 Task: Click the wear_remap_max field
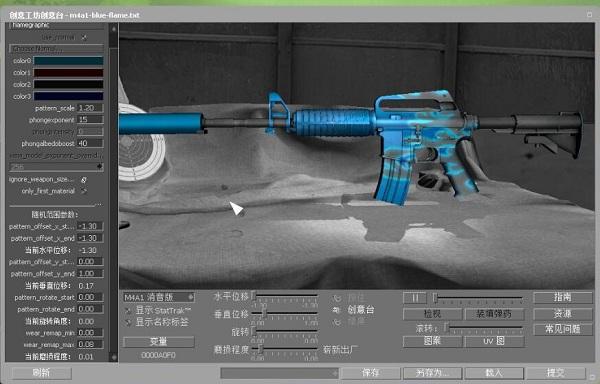pyautogui.click(x=90, y=345)
